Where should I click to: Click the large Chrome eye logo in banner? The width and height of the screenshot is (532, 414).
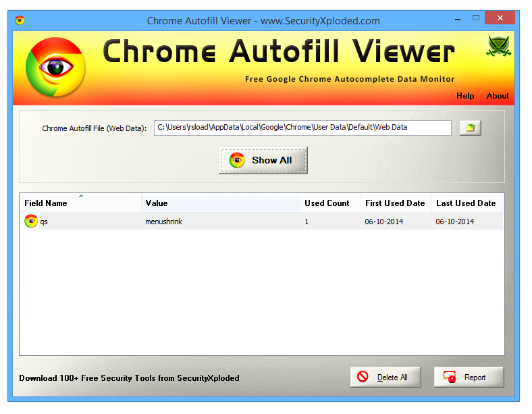tap(55, 67)
